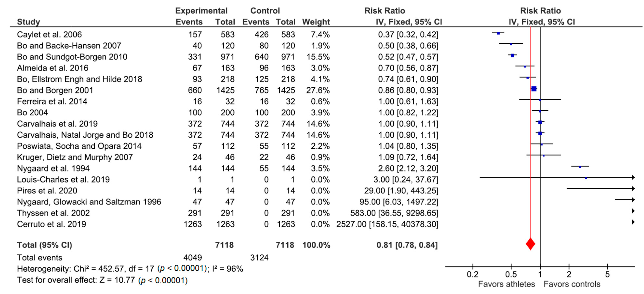Select the Weight column header
The height and width of the screenshot is (294, 644).
pos(316,22)
